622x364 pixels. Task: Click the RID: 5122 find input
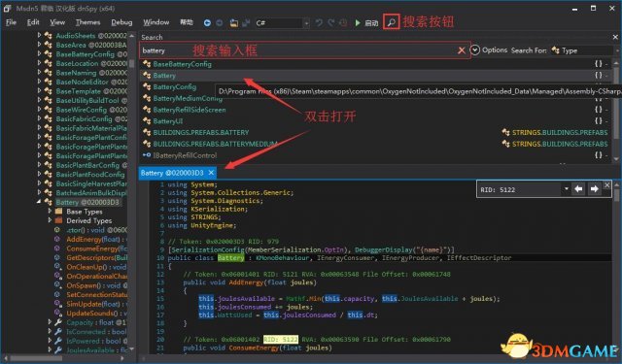point(520,189)
